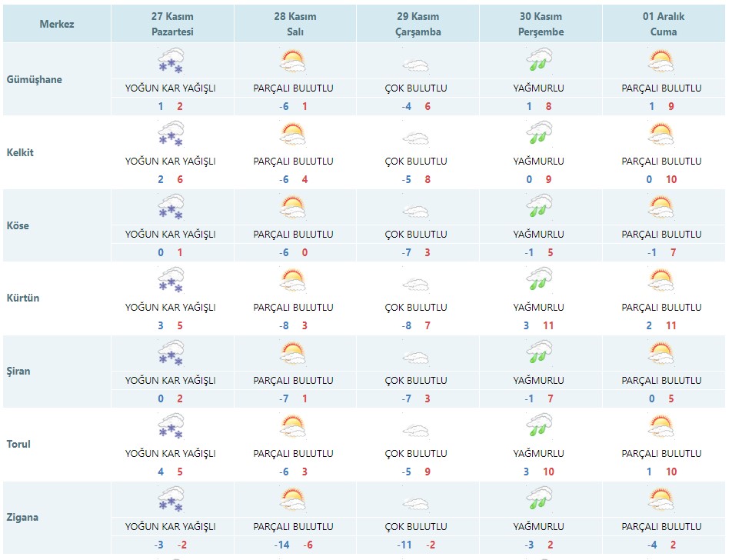Screen dimensions: 732x560
Task: Click Kürtün's rainy icon for 30 Kasım
Action: click(x=539, y=280)
